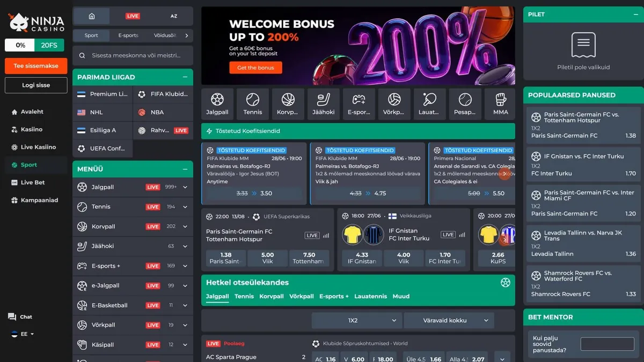Open the 1X2 market dropdown
The height and width of the screenshot is (362, 644).
(356, 320)
